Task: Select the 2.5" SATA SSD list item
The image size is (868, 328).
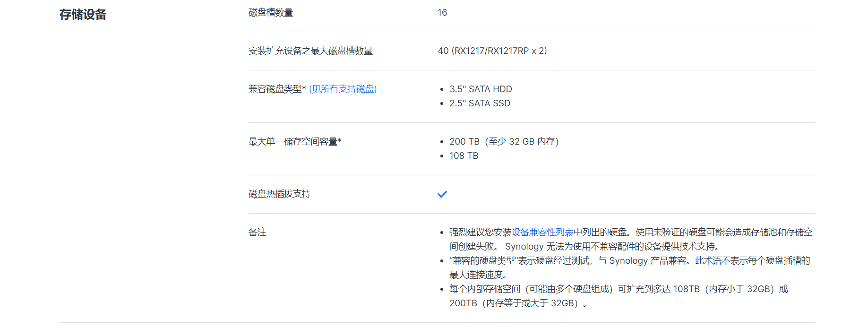Action: point(480,104)
